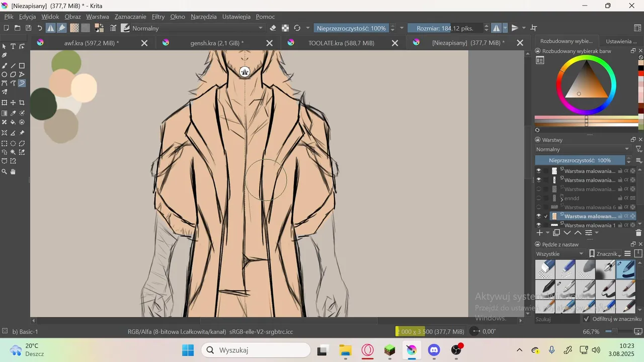Open dropdown arrow next to add layer
The image size is (644, 362).
click(x=547, y=233)
